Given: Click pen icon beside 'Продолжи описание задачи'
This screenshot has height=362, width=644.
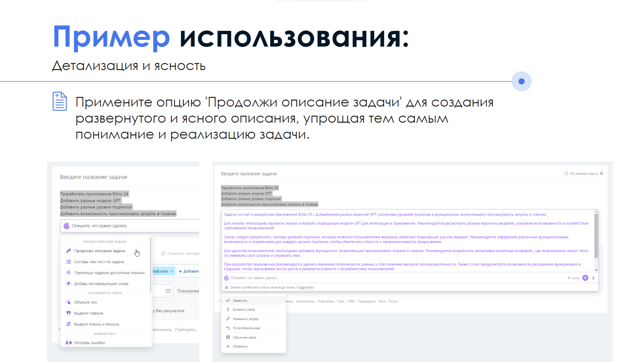Looking at the screenshot, I should [x=68, y=251].
